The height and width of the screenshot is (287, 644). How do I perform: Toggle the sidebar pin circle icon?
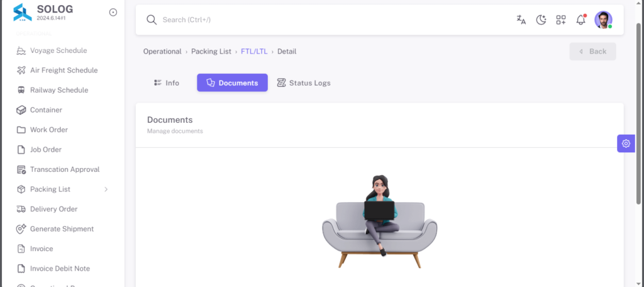pyautogui.click(x=113, y=13)
